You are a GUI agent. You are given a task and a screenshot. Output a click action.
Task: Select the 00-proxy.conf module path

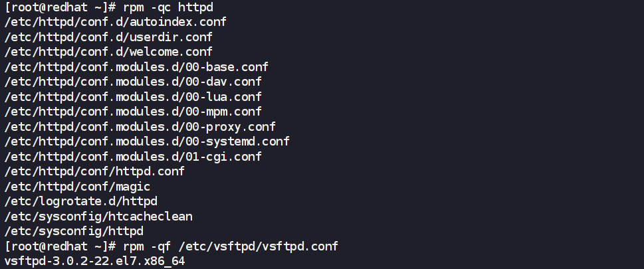[x=140, y=127]
